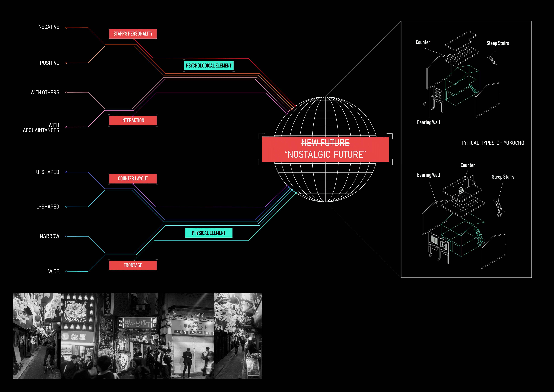Click the U-SHAPED label
This screenshot has height=392, width=554.
pos(48,172)
